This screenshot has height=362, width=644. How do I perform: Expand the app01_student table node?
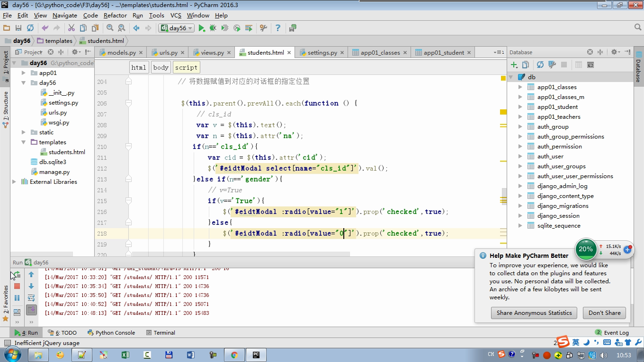pyautogui.click(x=520, y=107)
